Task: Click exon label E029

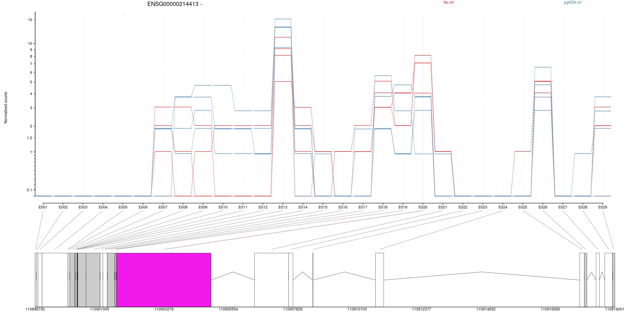Action: (x=603, y=207)
